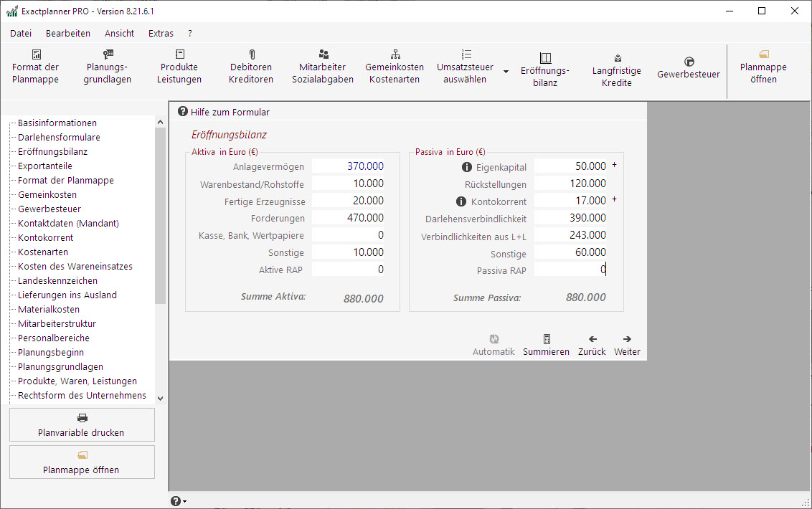Open the Extras menu
Image resolution: width=812 pixels, height=509 pixels.
click(x=161, y=33)
